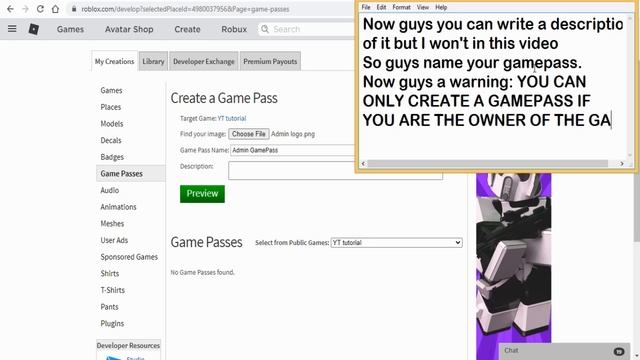The width and height of the screenshot is (640, 360).
Task: Click the browser page vertical scrollbar
Action: point(637,207)
